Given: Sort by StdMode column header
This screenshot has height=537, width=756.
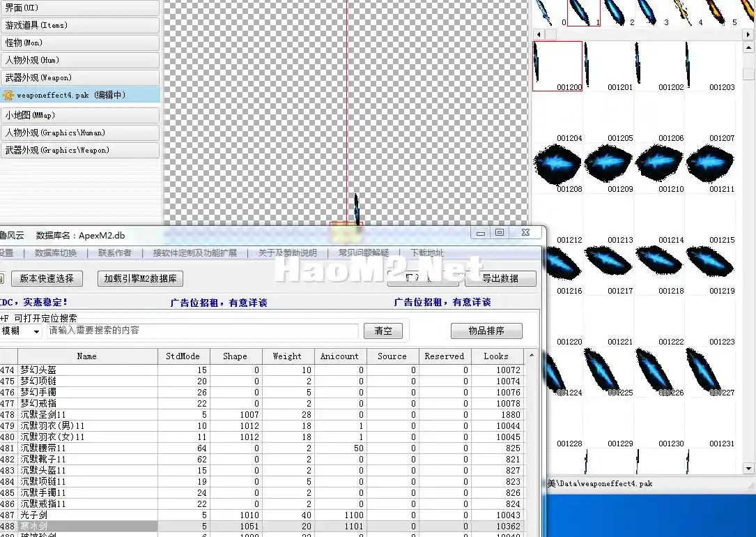Looking at the screenshot, I should 184,356.
